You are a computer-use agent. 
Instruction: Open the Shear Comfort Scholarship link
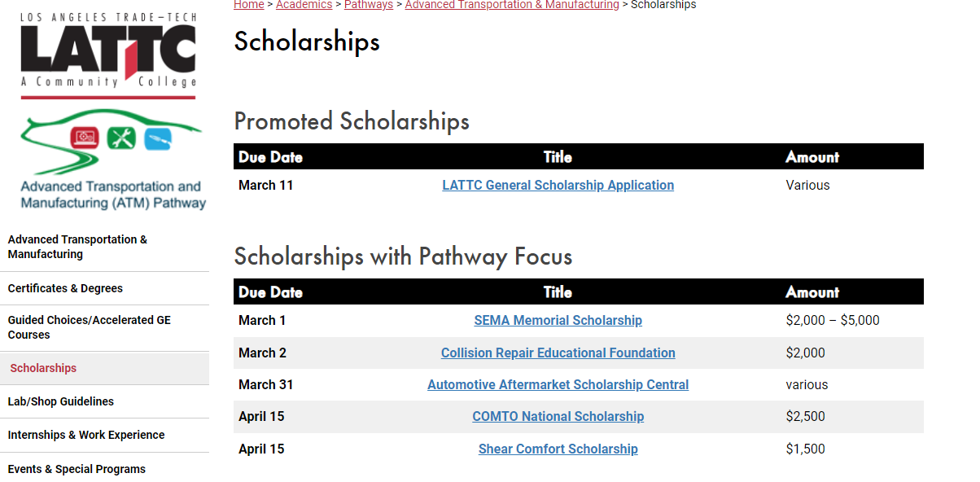tap(558, 449)
